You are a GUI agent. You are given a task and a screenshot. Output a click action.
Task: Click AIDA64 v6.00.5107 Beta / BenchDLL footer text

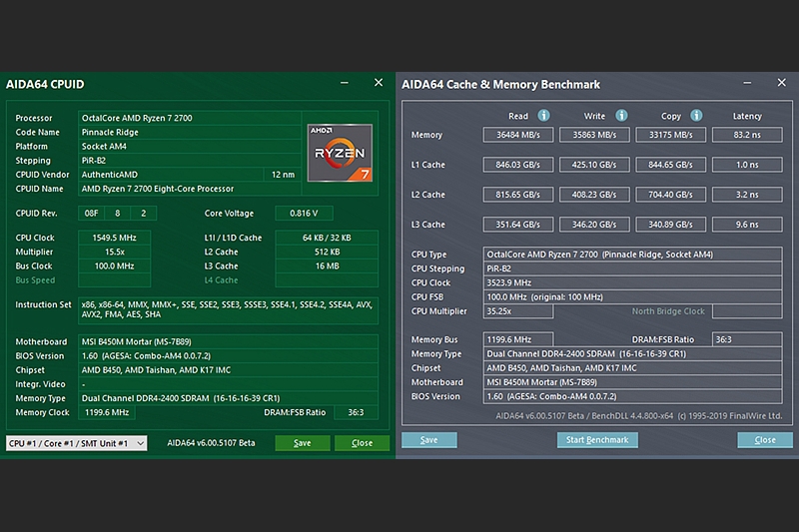[x=639, y=416]
